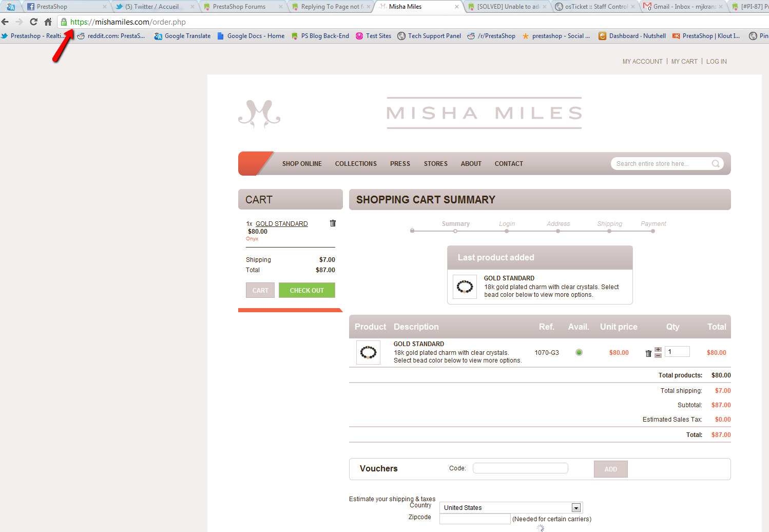Open the Country dropdown showing United States
Image resolution: width=769 pixels, height=532 pixels.
point(511,508)
